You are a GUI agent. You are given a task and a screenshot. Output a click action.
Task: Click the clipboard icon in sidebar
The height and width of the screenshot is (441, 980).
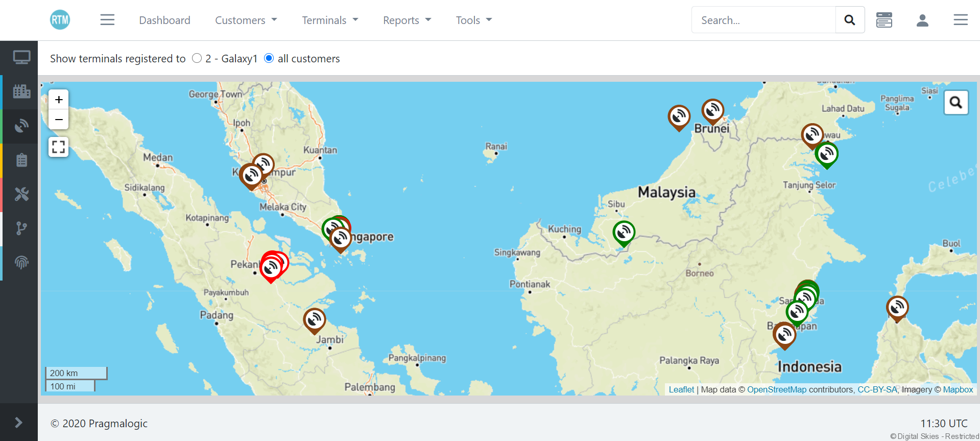pyautogui.click(x=21, y=160)
